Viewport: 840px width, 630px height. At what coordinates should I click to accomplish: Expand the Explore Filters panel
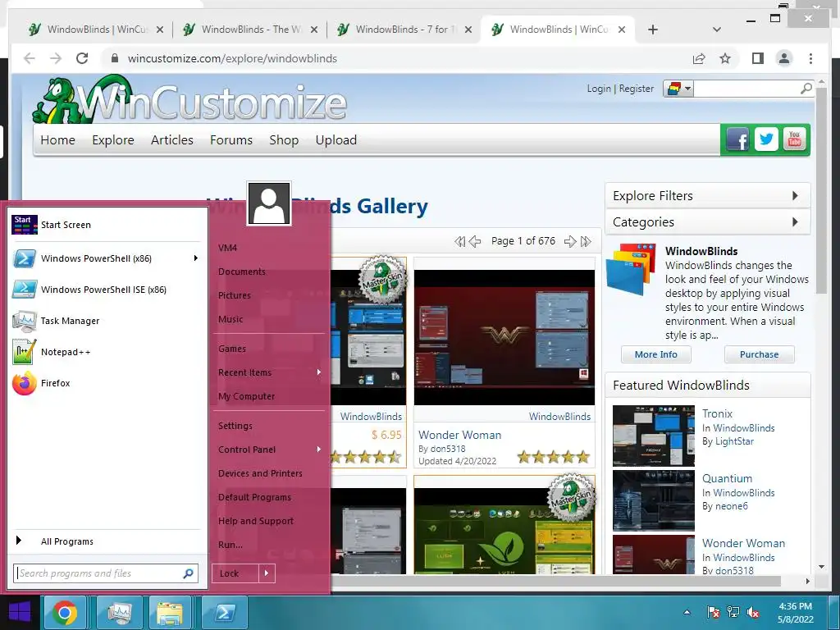pyautogui.click(x=707, y=196)
